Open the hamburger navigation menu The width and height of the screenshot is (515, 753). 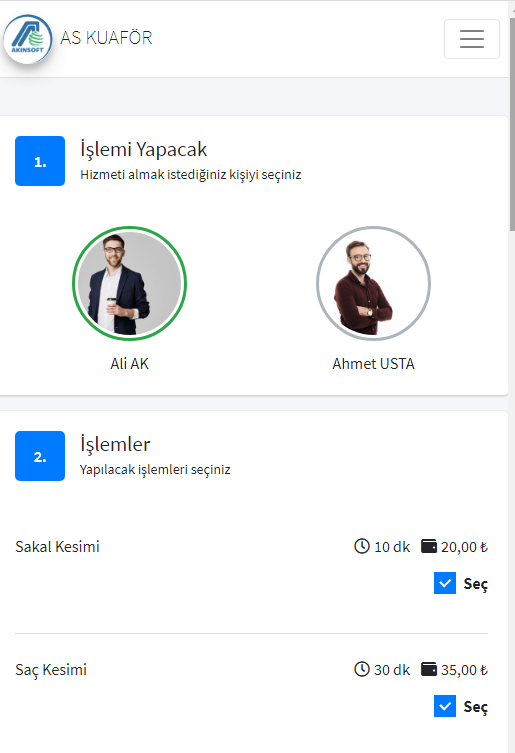pos(471,39)
